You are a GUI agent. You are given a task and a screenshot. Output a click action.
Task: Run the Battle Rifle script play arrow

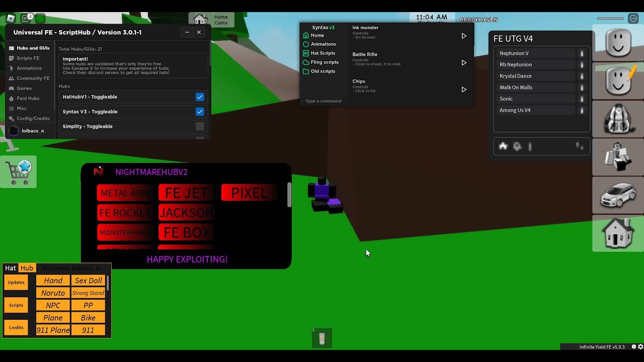coord(464,63)
